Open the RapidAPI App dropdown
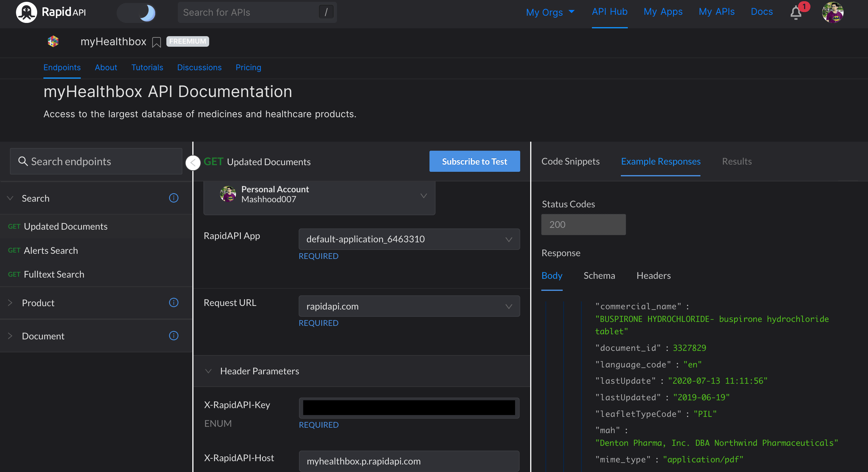 [x=409, y=239]
